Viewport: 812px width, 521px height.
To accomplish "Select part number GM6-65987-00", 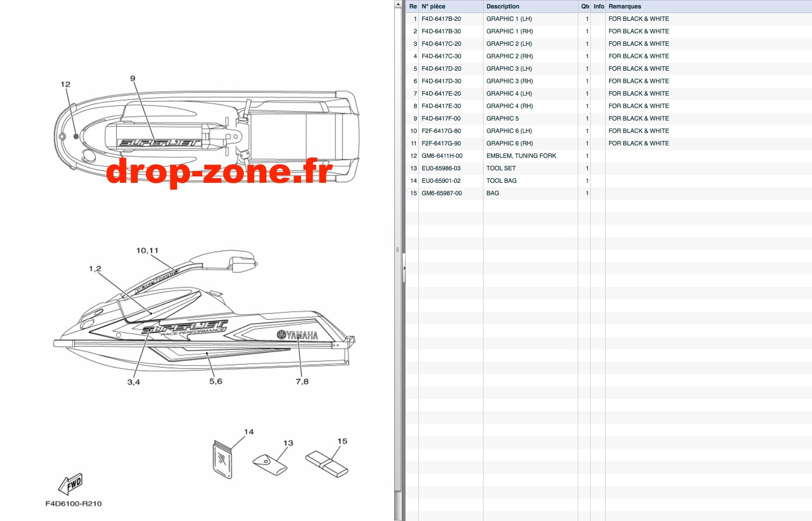I will point(442,193).
